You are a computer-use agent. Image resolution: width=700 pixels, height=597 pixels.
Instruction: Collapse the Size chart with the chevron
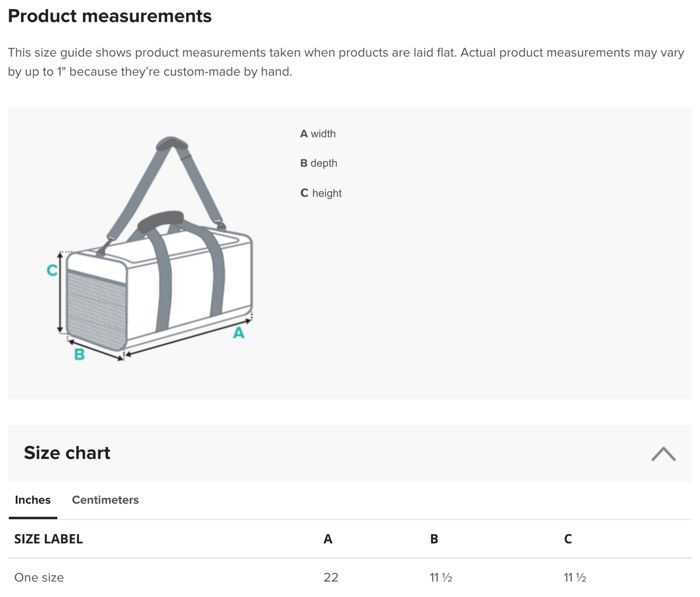(663, 454)
